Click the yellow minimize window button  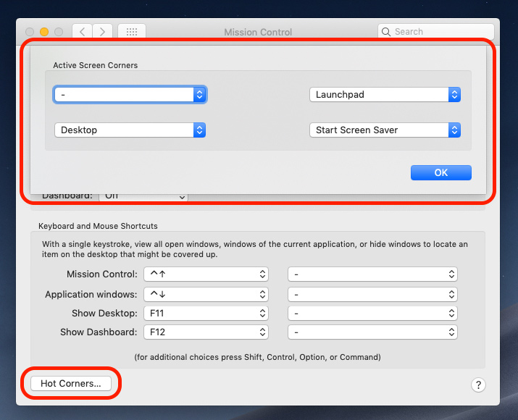tap(44, 32)
